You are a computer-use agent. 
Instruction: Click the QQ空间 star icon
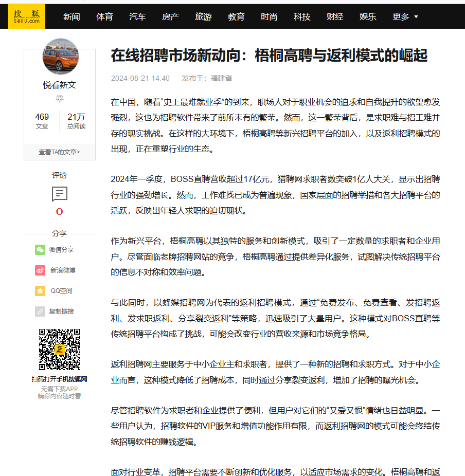coord(40,291)
